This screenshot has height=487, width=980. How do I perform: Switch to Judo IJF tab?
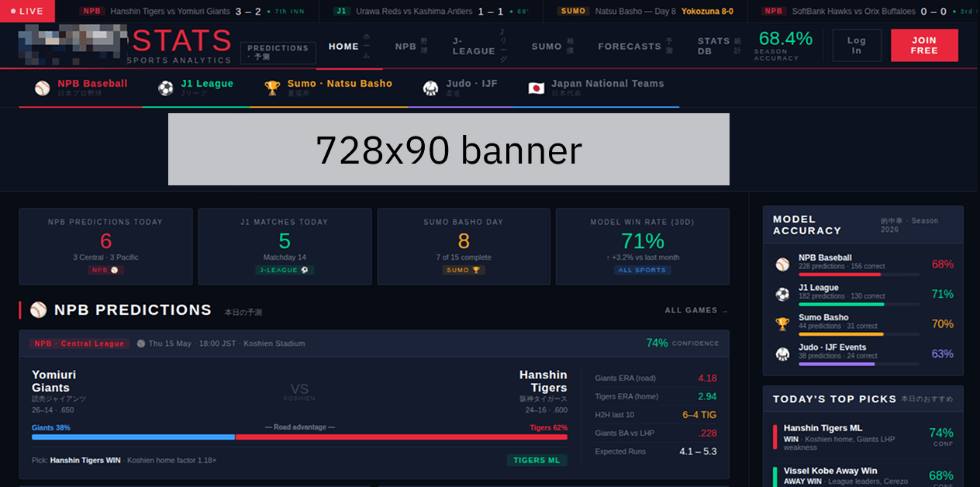[x=461, y=88]
